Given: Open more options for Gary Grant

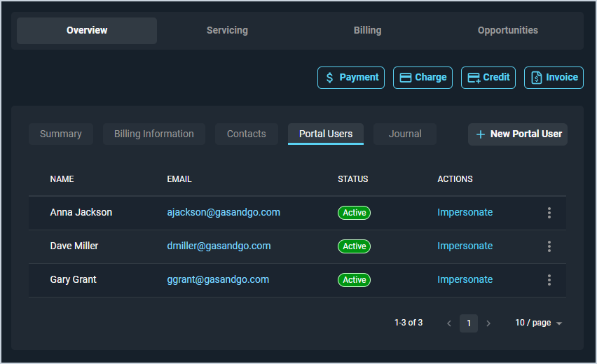Looking at the screenshot, I should pos(549,280).
